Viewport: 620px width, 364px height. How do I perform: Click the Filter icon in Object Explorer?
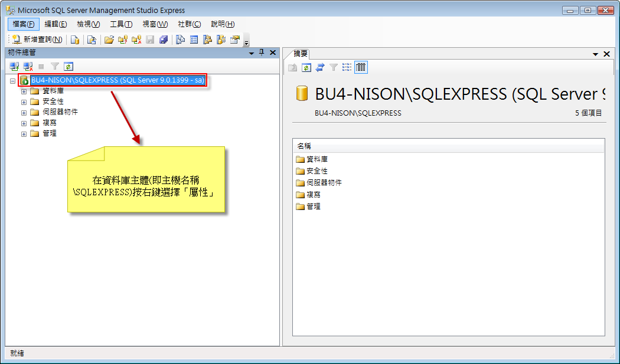click(54, 66)
